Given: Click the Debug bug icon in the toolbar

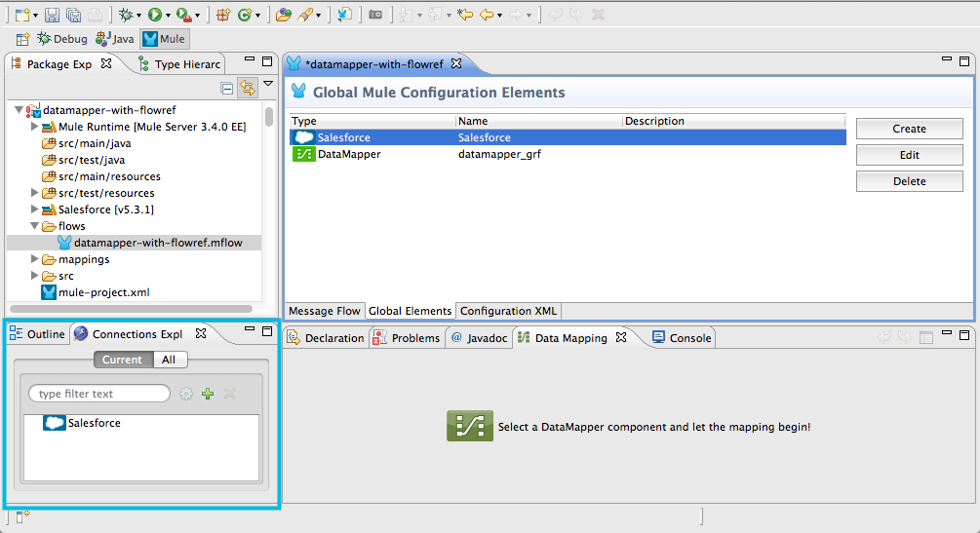Looking at the screenshot, I should [125, 15].
